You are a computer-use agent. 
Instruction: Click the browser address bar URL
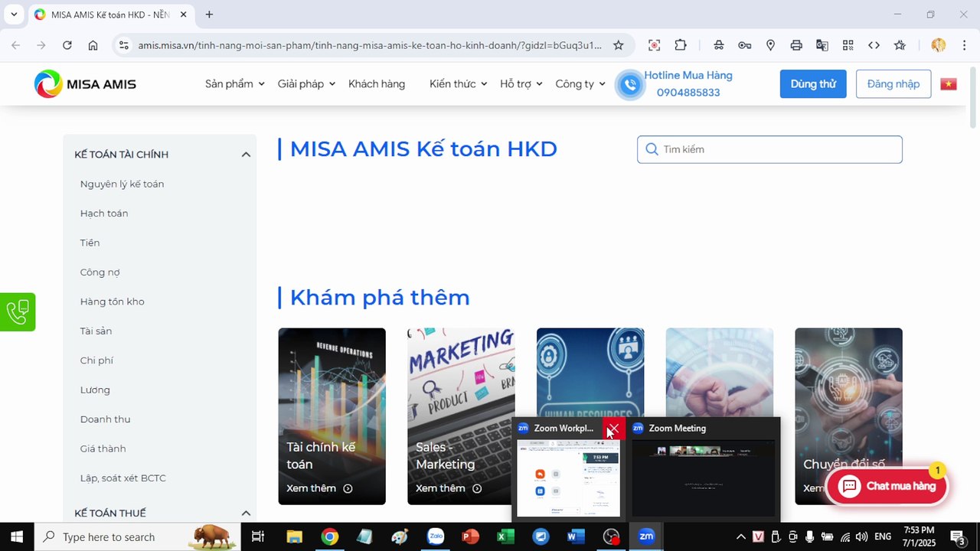pos(370,45)
